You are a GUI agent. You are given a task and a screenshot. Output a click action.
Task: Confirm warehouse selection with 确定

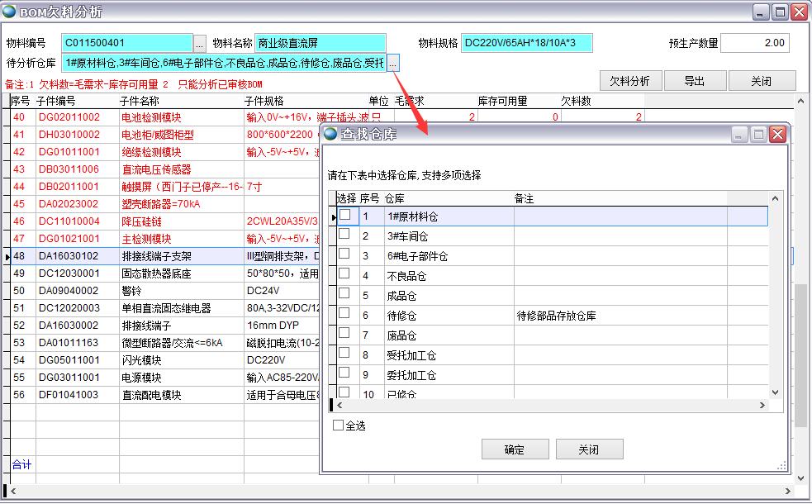pos(515,449)
